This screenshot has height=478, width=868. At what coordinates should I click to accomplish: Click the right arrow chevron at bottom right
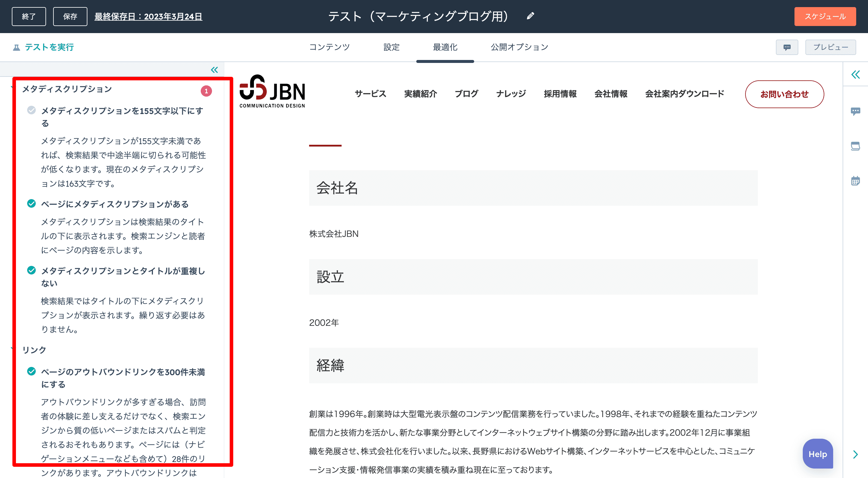click(x=855, y=454)
